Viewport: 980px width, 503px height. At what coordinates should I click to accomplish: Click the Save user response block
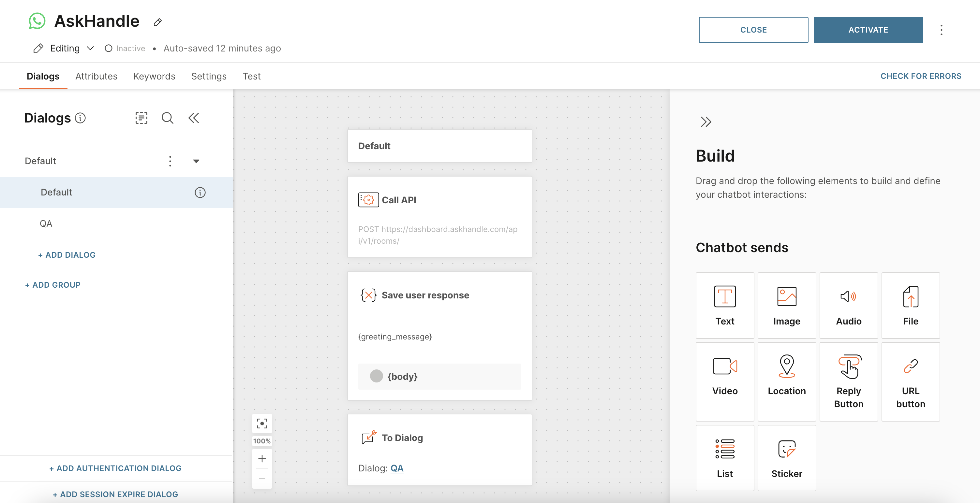click(425, 295)
